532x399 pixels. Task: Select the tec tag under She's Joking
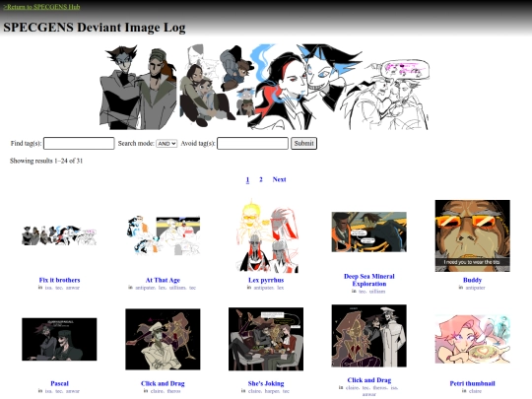[x=287, y=391]
